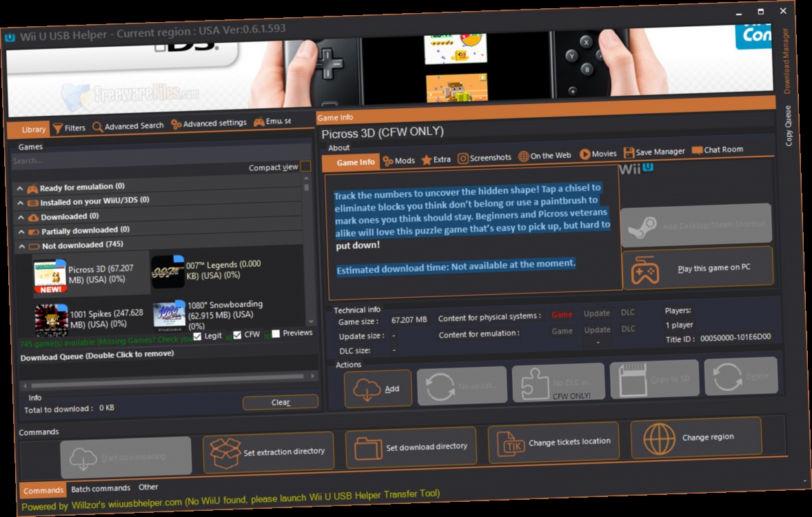Viewport: 812px width, 517px height.
Task: Click the Save Manager floppy icon
Action: coord(629,152)
